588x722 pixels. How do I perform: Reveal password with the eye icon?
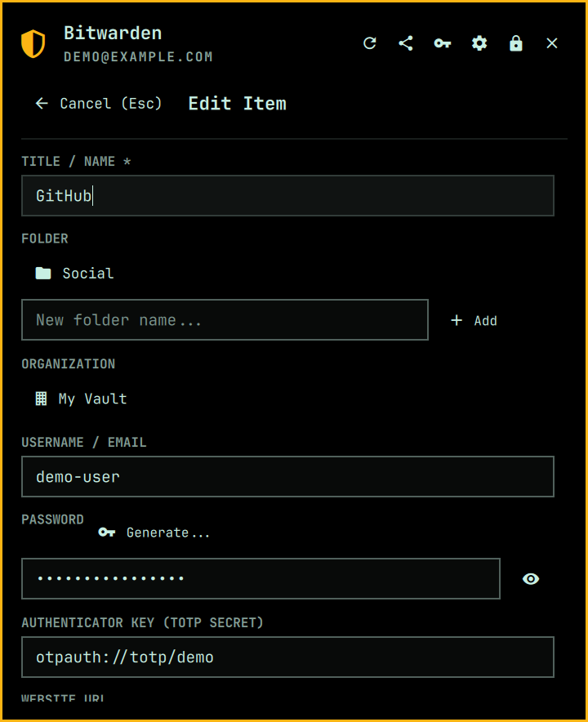(531, 579)
